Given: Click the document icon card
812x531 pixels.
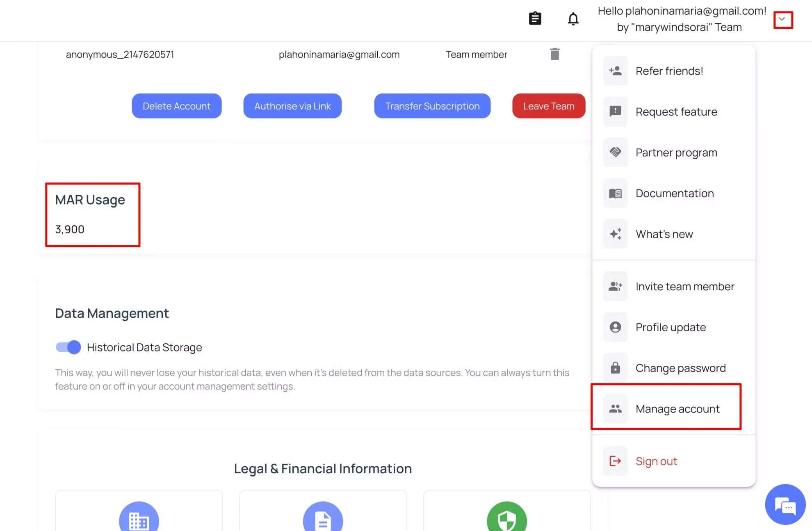Looking at the screenshot, I should click(x=323, y=519).
